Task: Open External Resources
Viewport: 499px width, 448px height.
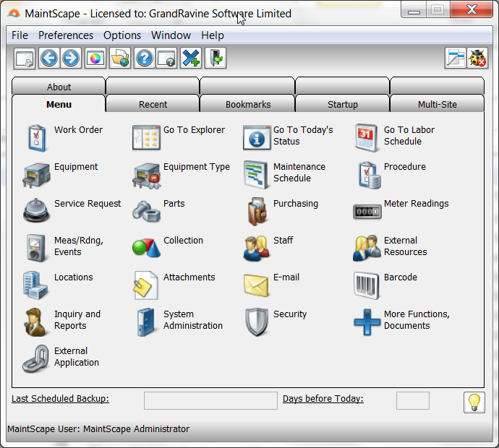Action: [367, 249]
